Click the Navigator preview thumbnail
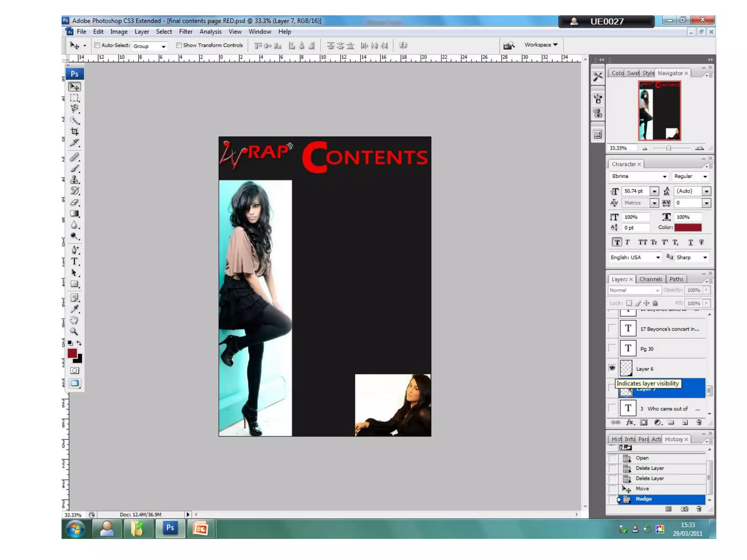Image resolution: width=747 pixels, height=560 pixels. pyautogui.click(x=659, y=110)
